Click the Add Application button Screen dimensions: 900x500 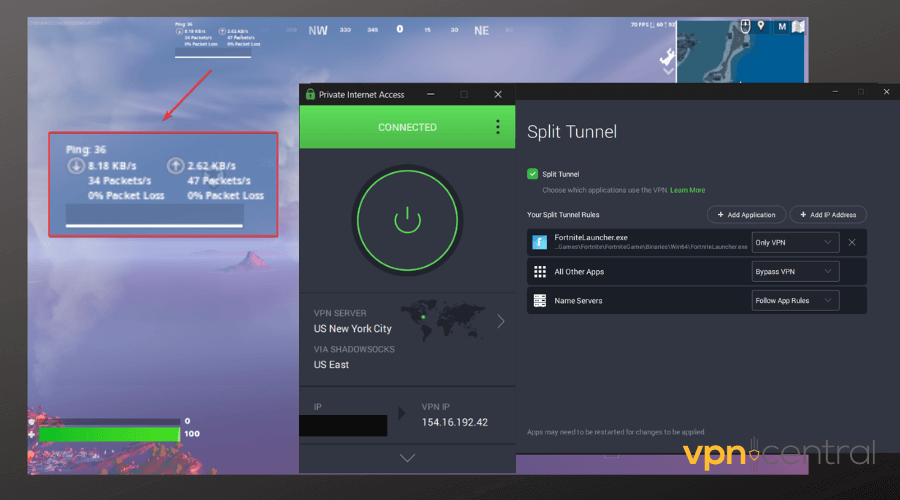[746, 215]
